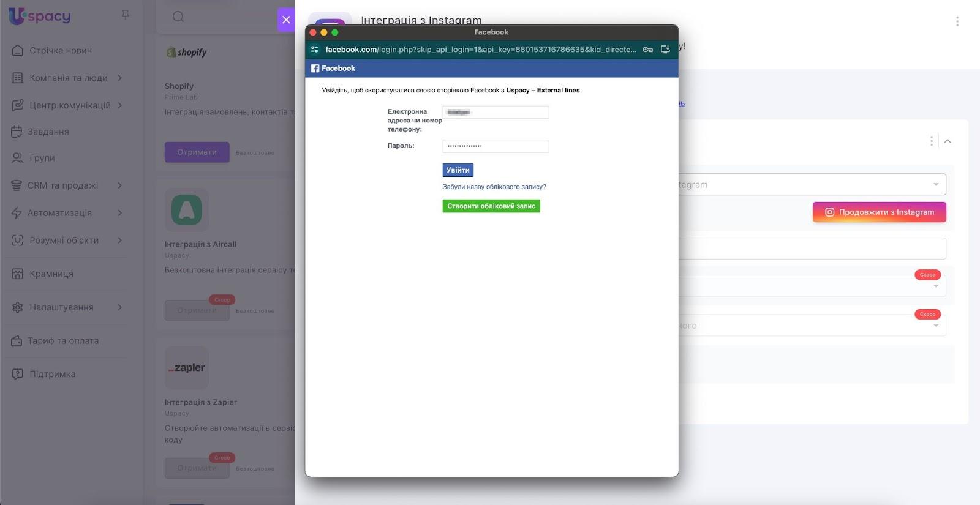The width and height of the screenshot is (980, 505).
Task: Click Отримати button for Shopify
Action: point(197,152)
